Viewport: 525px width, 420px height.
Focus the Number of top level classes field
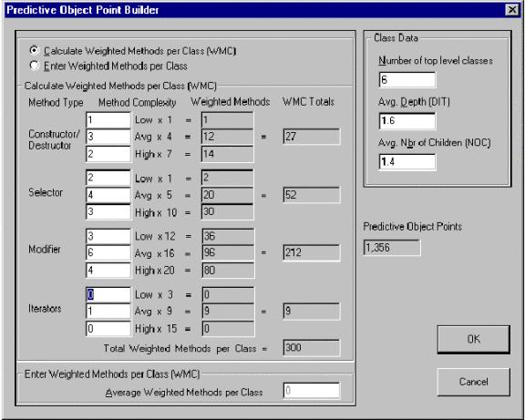407,79
